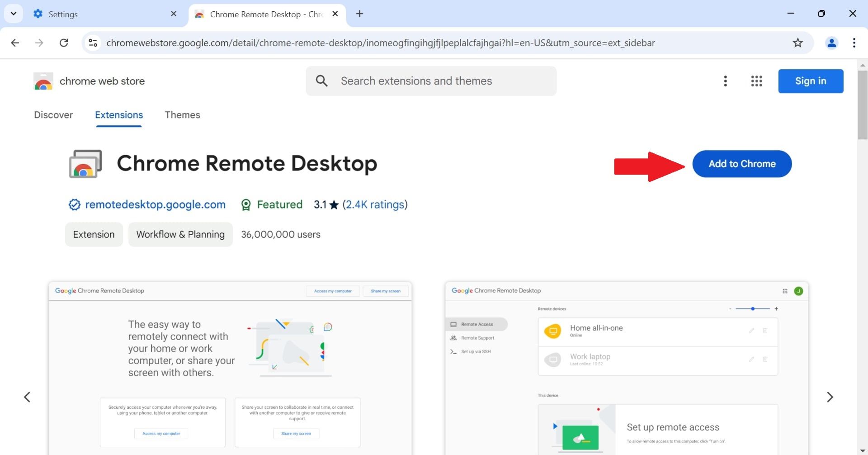Open Chrome's three-dot menu
Image resolution: width=868 pixels, height=455 pixels.
pyautogui.click(x=854, y=43)
